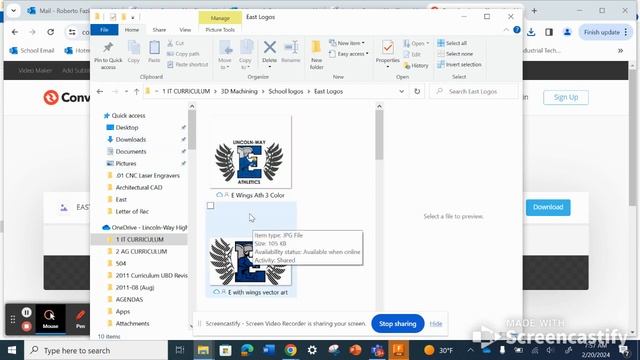Open file Properties
640x360 pixels.
tap(387, 53)
